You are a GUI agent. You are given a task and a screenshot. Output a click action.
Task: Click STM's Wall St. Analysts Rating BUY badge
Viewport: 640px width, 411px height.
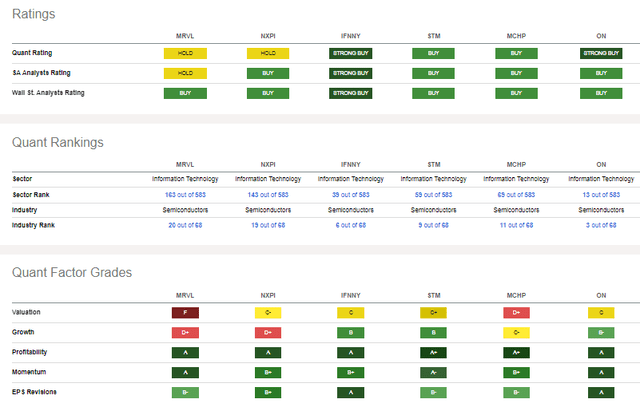point(433,93)
